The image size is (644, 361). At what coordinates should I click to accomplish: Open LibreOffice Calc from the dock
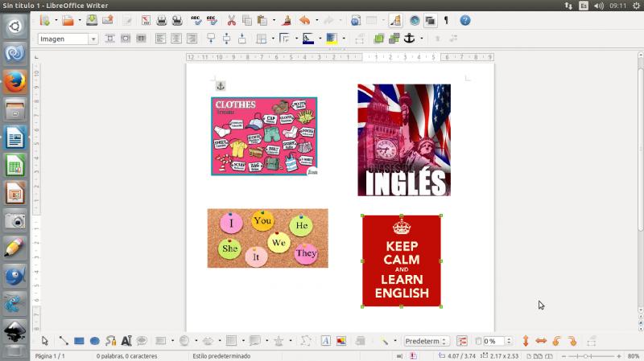pyautogui.click(x=14, y=166)
